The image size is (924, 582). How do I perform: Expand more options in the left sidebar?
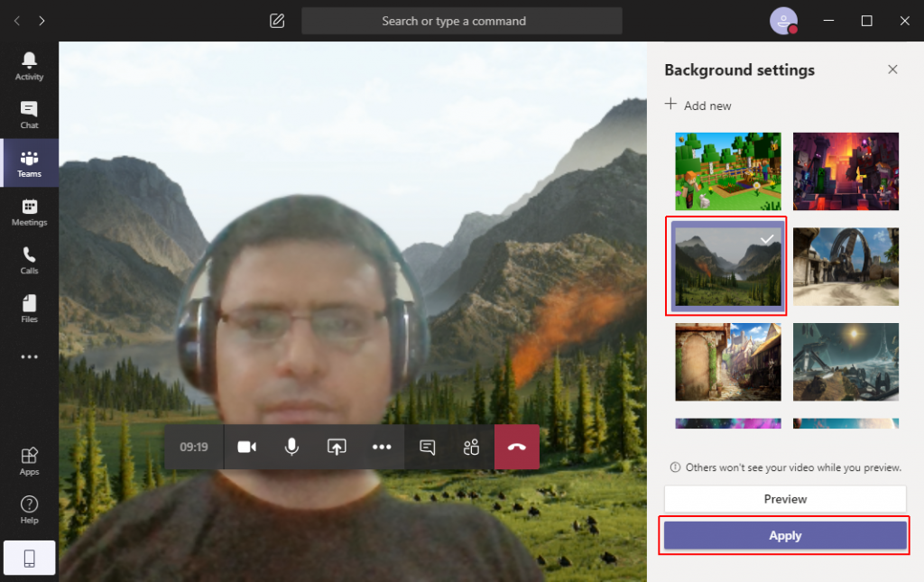tap(29, 356)
